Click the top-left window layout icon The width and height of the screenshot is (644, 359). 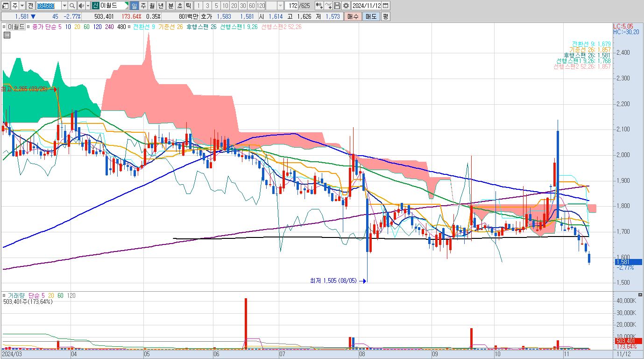[x=6, y=6]
